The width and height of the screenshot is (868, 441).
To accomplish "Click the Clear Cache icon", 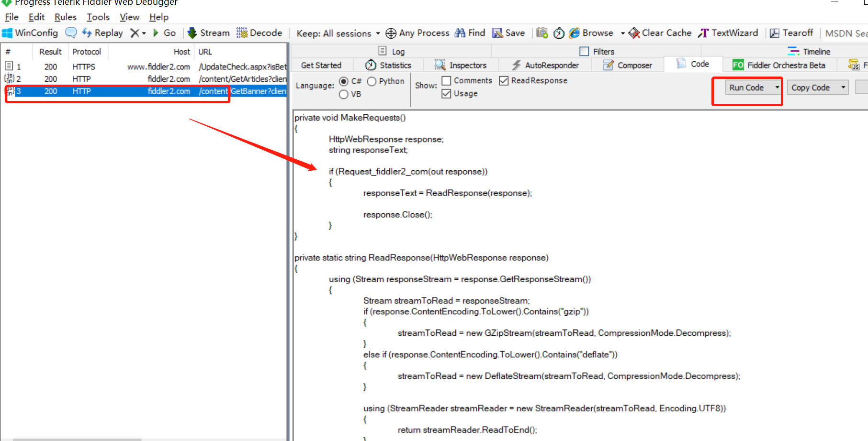I will [634, 33].
